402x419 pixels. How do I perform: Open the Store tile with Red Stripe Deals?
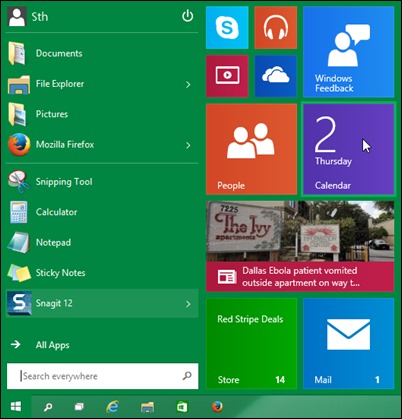pyautogui.click(x=251, y=343)
